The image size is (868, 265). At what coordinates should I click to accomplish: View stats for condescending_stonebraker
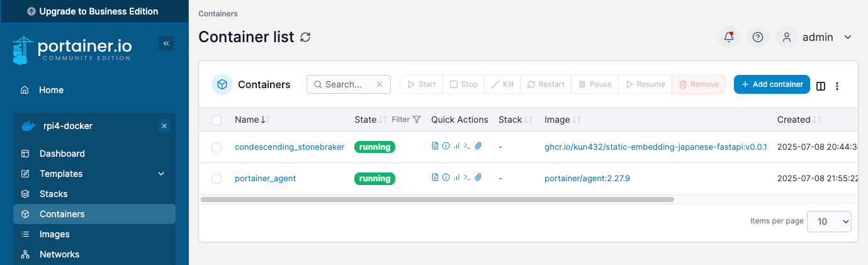[456, 146]
